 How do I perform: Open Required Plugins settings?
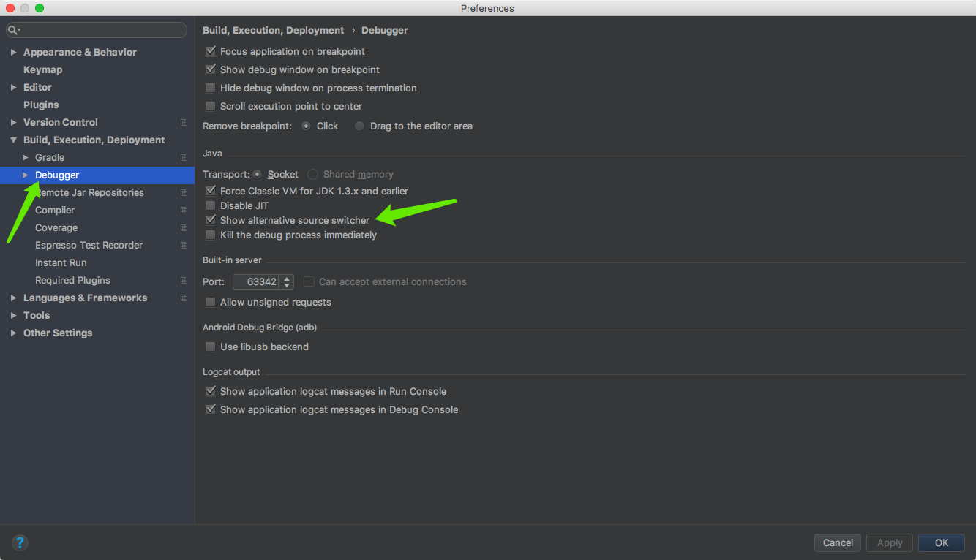point(72,280)
